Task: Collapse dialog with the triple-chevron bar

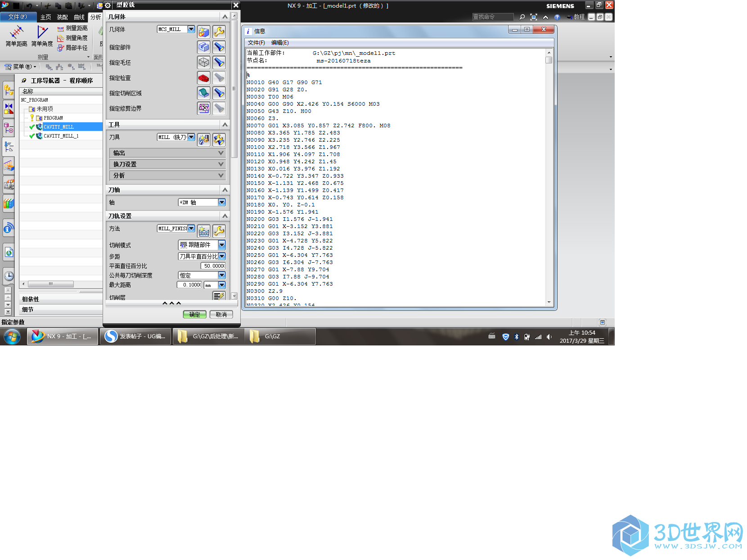Action: point(171,304)
